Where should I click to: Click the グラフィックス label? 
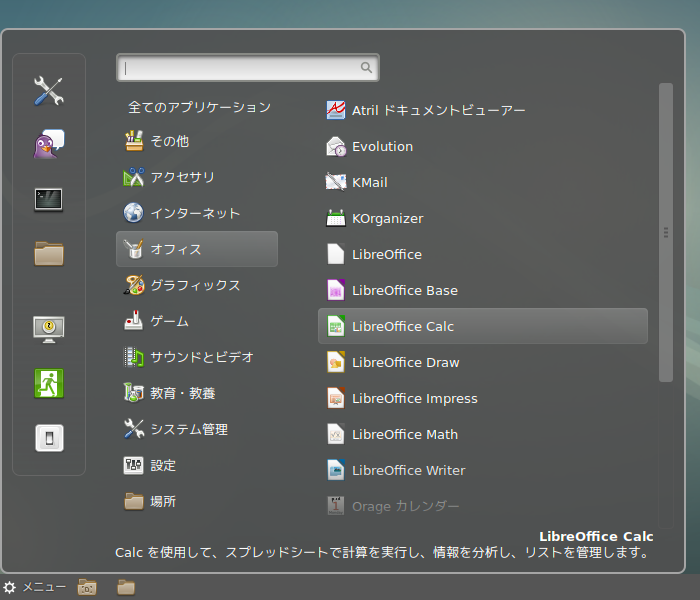tap(195, 285)
